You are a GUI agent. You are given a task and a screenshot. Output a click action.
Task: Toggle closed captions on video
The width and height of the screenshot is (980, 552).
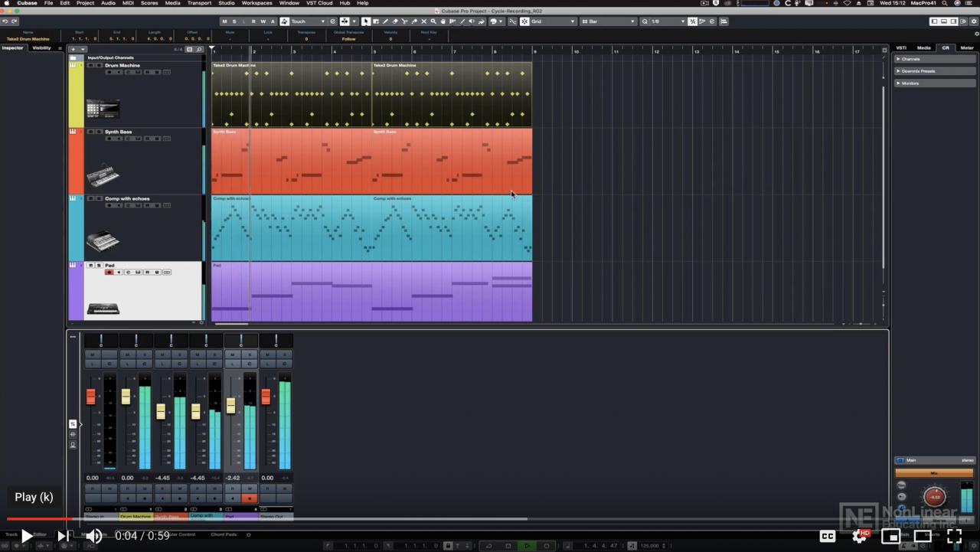(828, 536)
